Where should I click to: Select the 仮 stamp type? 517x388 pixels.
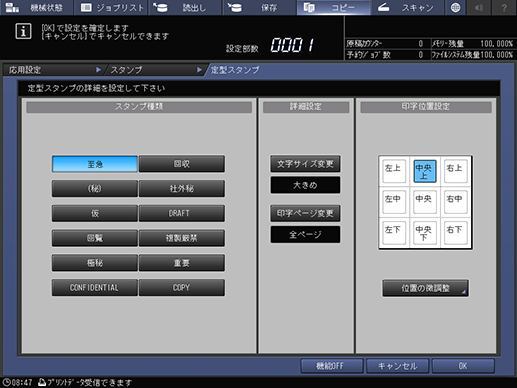point(95,213)
